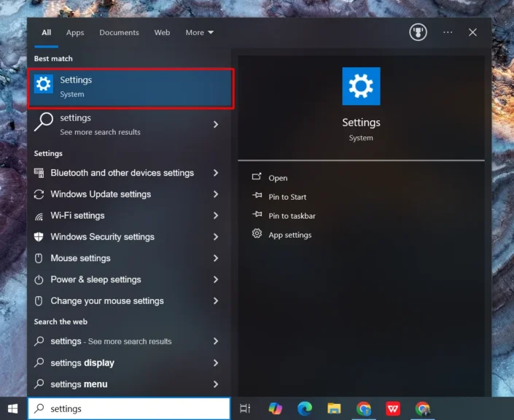Choose Pin to taskbar
Image resolution: width=514 pixels, height=420 pixels.
[292, 216]
